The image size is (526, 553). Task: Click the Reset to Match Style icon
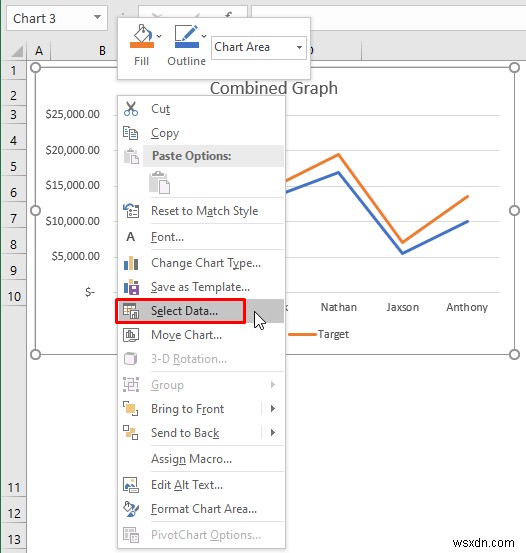[131, 211]
